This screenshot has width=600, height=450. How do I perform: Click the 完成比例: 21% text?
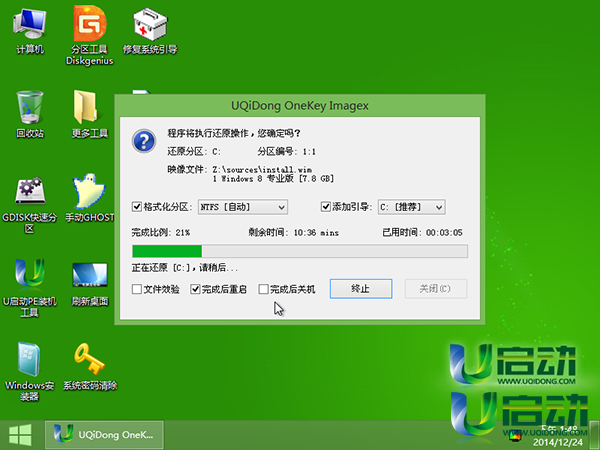161,232
